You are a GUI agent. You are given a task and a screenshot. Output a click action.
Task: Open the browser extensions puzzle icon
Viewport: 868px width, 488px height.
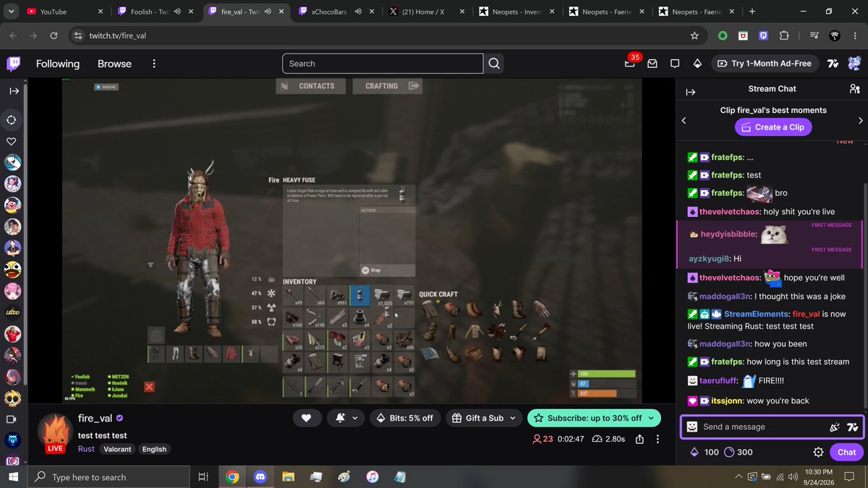784,35
